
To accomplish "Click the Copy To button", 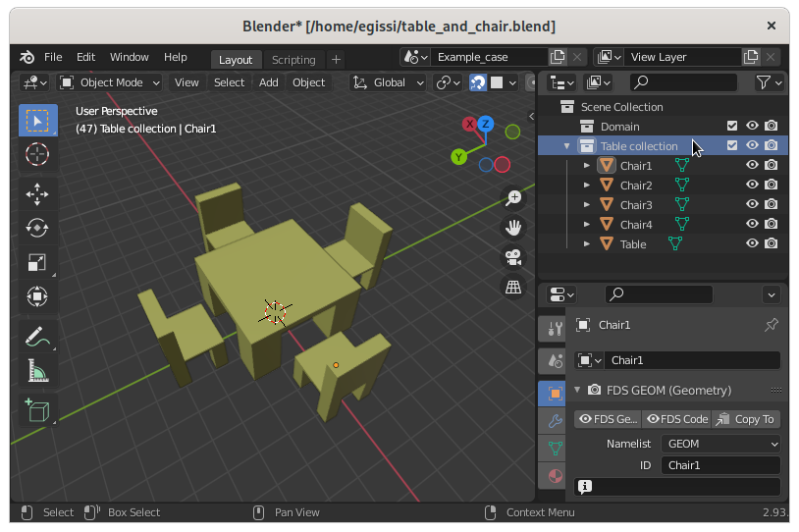I will (x=745, y=419).
